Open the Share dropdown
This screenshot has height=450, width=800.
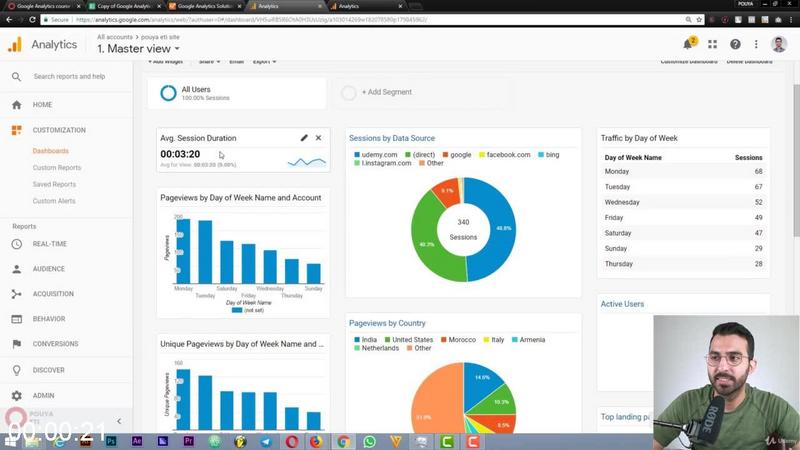[209, 62]
